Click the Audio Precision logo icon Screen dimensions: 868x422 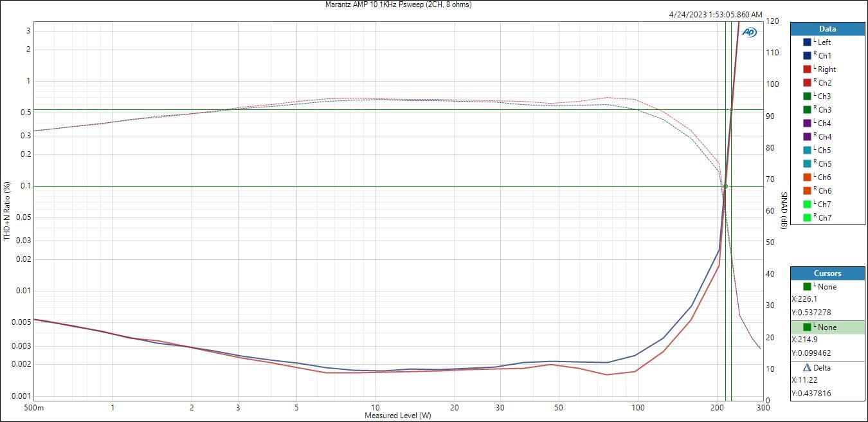[x=750, y=32]
